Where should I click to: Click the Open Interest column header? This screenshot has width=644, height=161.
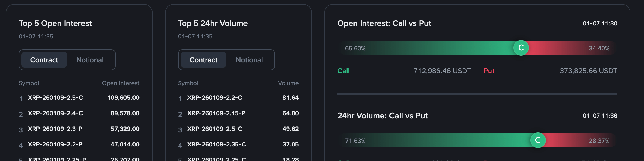tap(121, 83)
